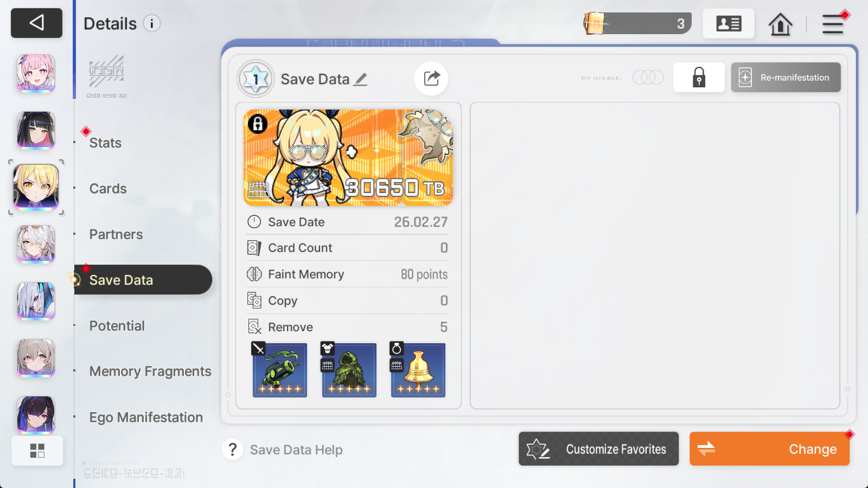Edit the Save Data name with pencil icon
The width and height of the screenshot is (868, 488).
(360, 79)
